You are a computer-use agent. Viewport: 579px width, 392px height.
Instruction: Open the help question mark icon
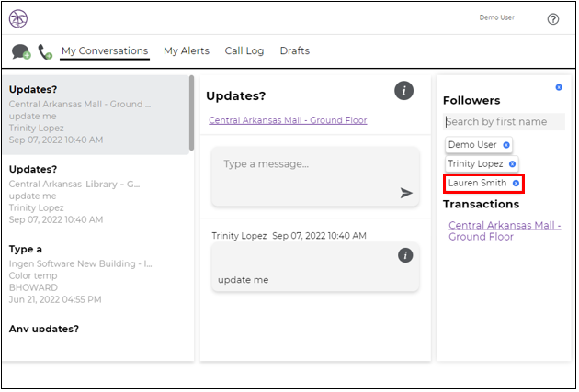[552, 18]
